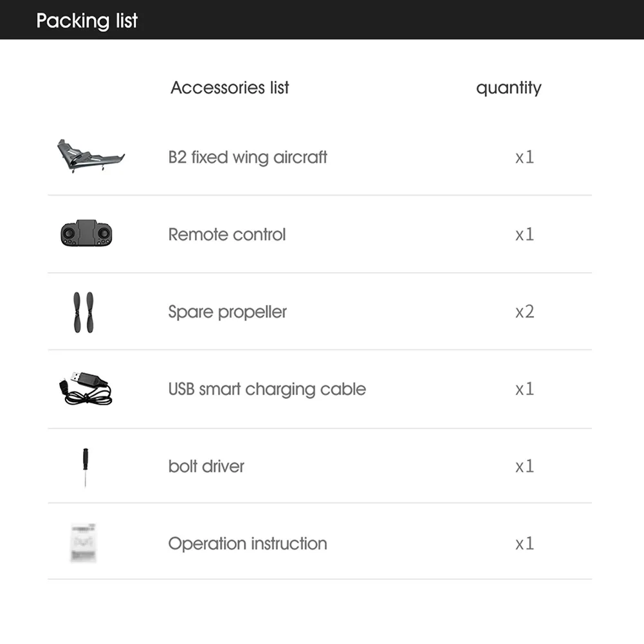Screen dimensions: 644x644
Task: Open the operation instruction manual thumbnail
Action: coord(84,544)
